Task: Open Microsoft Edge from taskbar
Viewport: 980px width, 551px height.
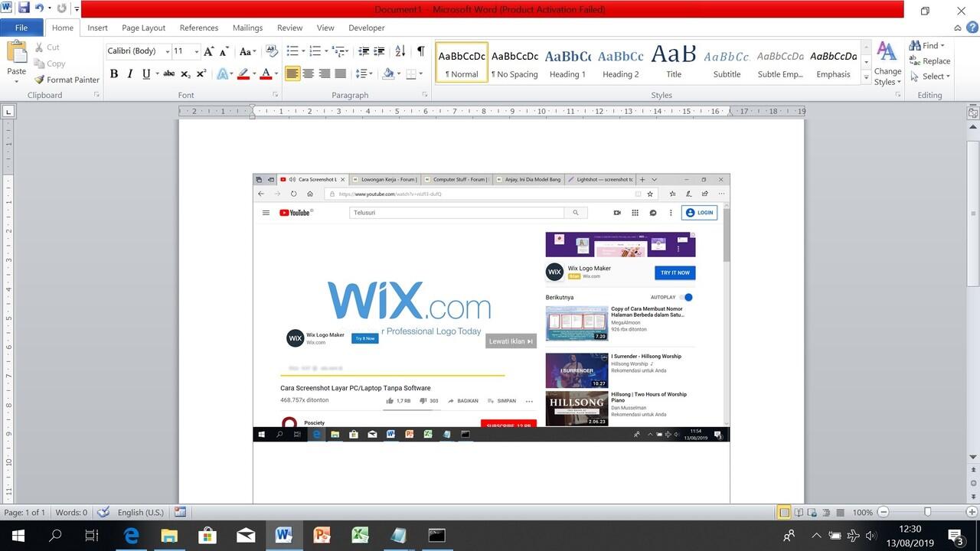Action: [131, 536]
